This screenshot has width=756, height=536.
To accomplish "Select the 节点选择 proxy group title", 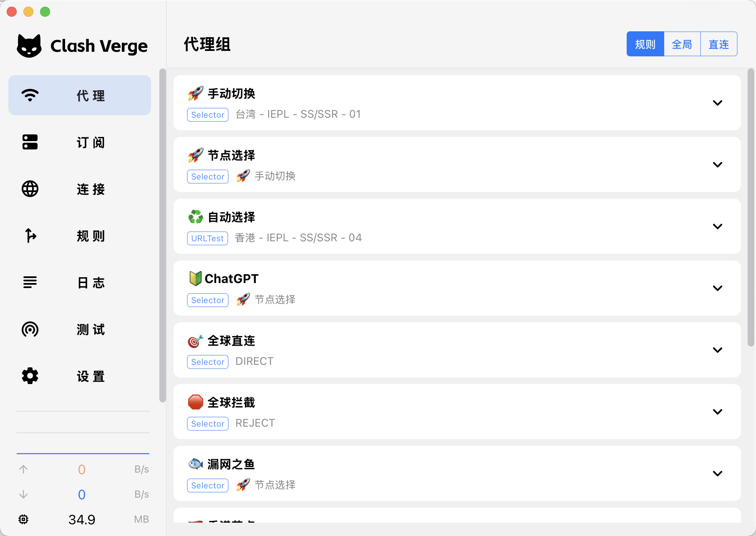I will pos(231,155).
